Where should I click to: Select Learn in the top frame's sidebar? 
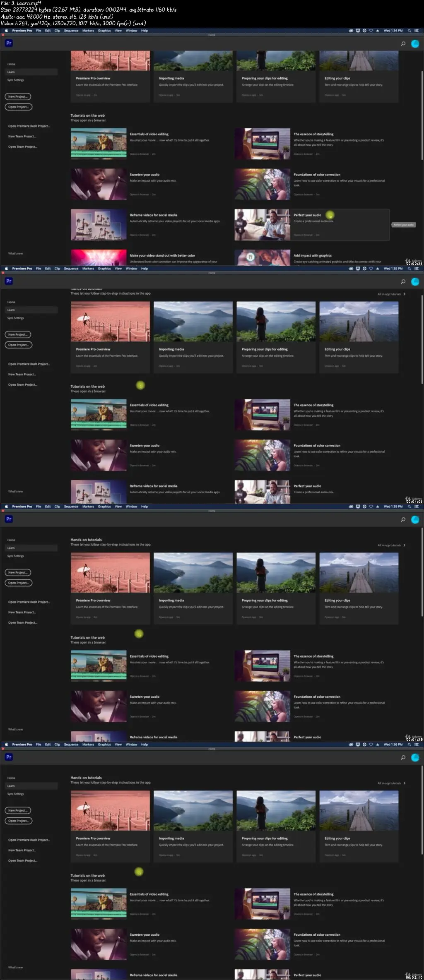point(31,72)
